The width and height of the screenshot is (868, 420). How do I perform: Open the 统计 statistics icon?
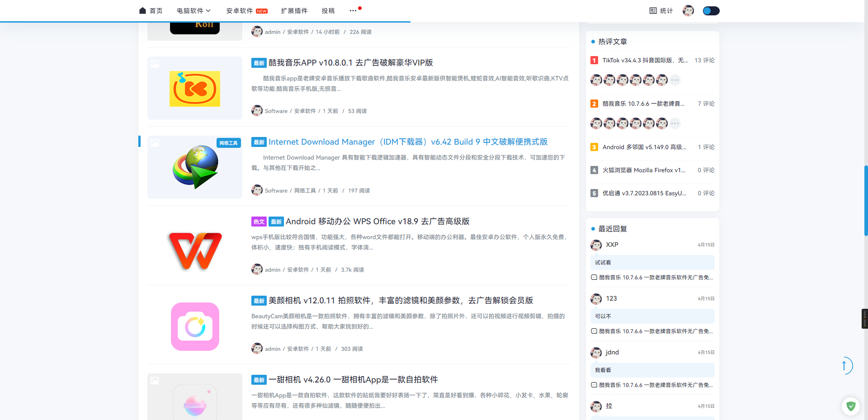click(x=653, y=10)
